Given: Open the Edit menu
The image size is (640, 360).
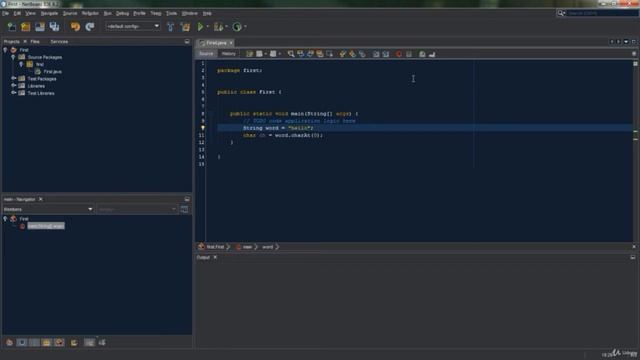Looking at the screenshot, I should 17,13.
